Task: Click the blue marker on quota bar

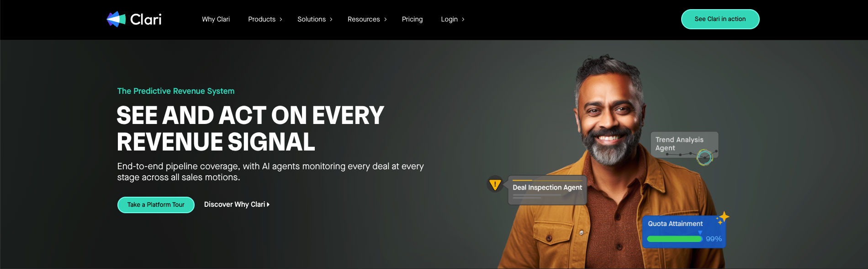Action: tap(700, 233)
